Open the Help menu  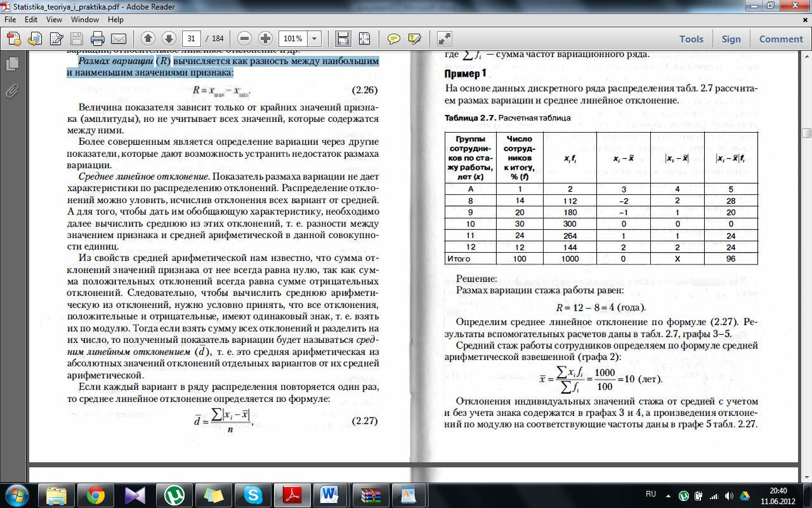click(115, 20)
